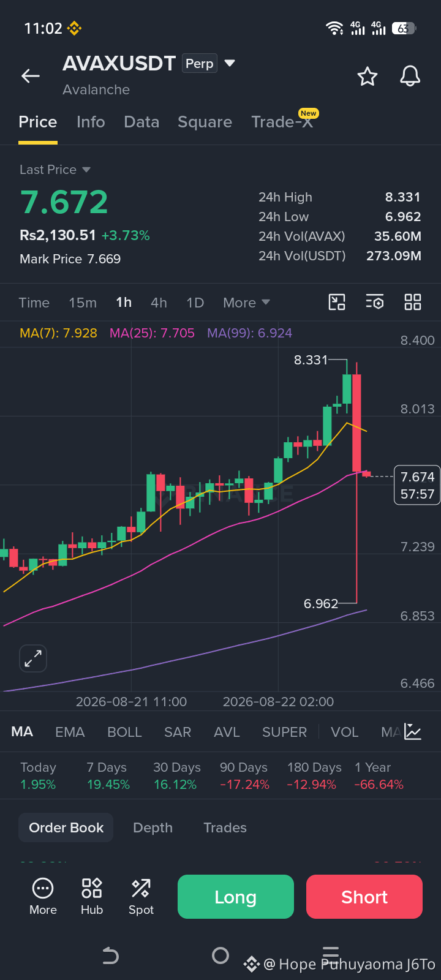Select the 1h chart interval
The width and height of the screenshot is (441, 980).
pyautogui.click(x=124, y=303)
